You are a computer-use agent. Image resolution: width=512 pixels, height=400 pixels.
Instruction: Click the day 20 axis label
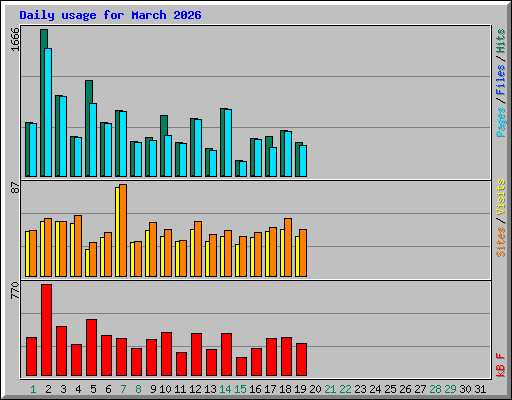click(x=315, y=389)
